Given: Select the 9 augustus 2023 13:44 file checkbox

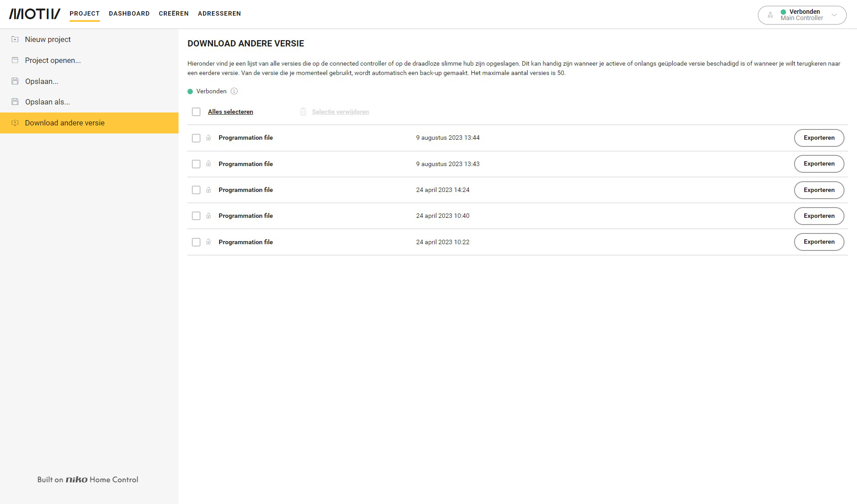Looking at the screenshot, I should point(196,138).
